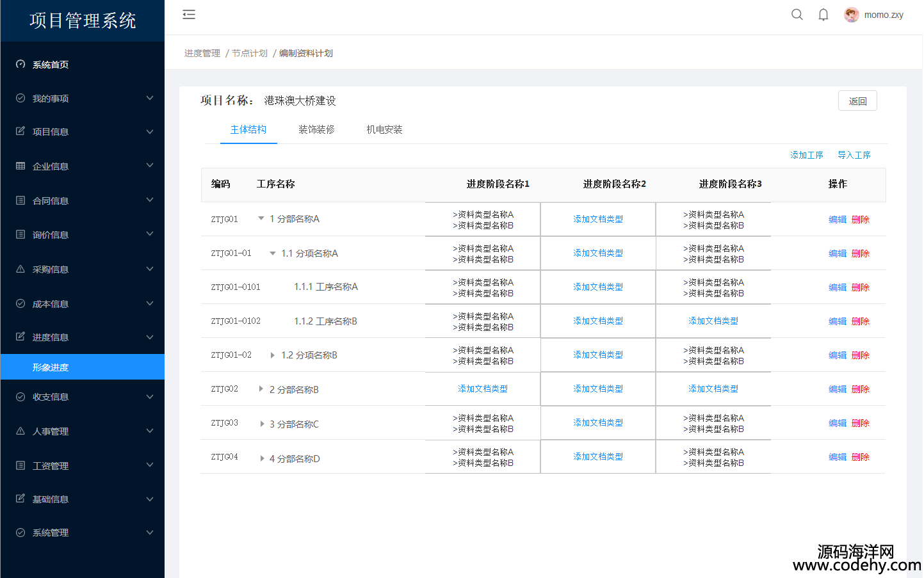Collapse tree row 1 分部名称A

(x=261, y=218)
